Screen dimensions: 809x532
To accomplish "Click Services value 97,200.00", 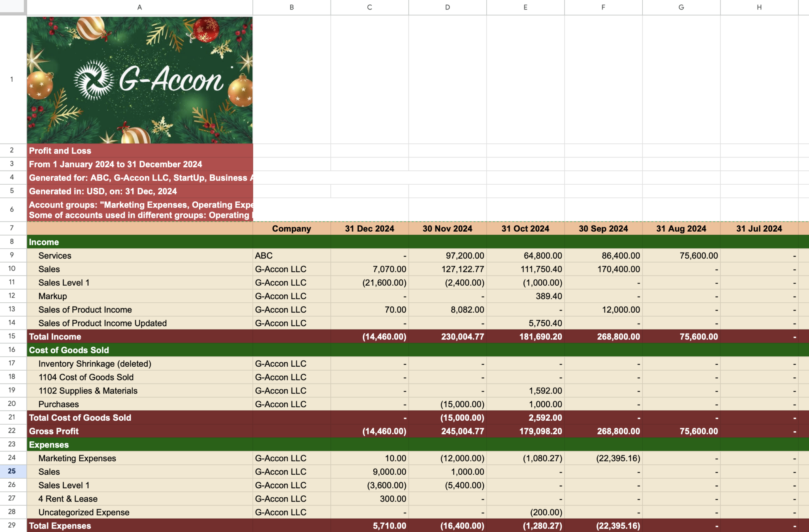I will pos(448,255).
